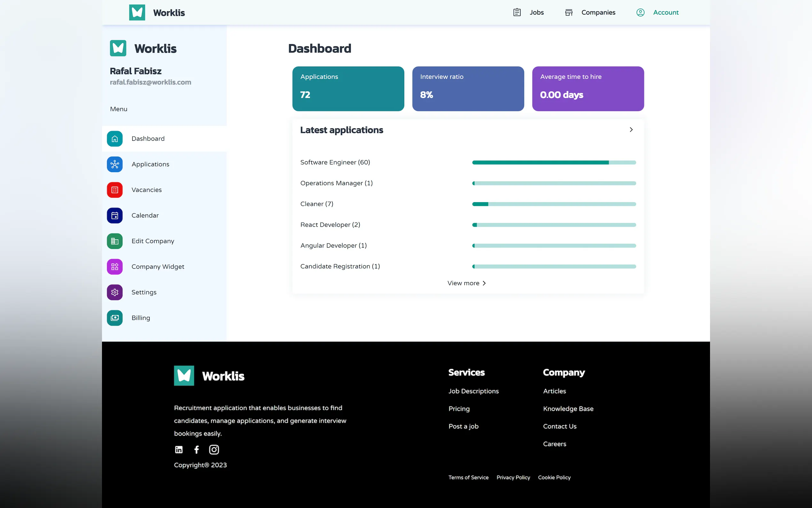The image size is (812, 508).
Task: Click the Applications 72 stat card
Action: point(348,89)
